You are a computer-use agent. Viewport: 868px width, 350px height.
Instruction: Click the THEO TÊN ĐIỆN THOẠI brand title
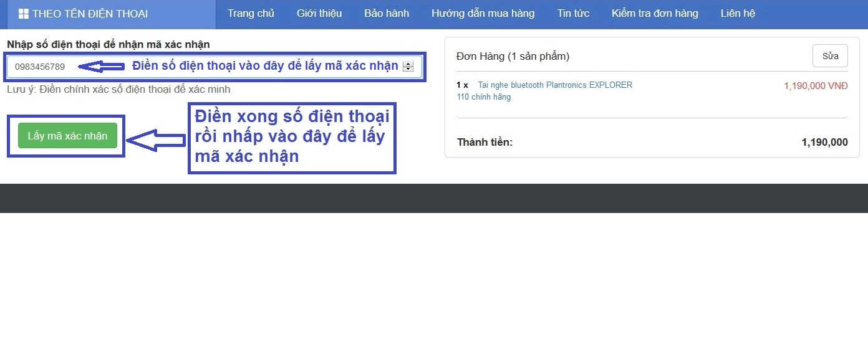(x=90, y=14)
